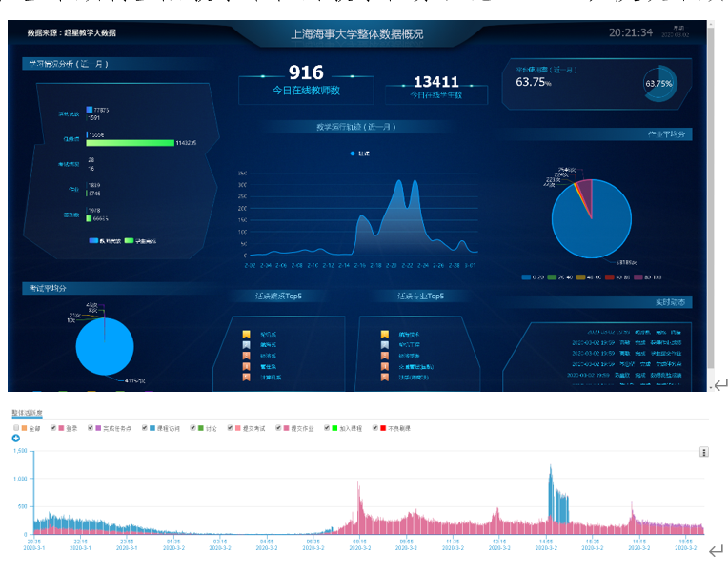Screen dimensions: 728x573
Task: Click the first yellow rank badge in 活跃专业Top5
Action: 384,334
